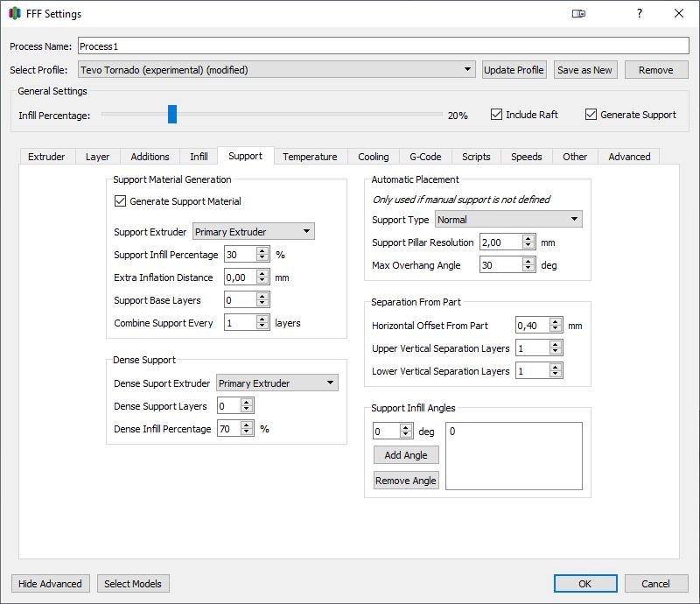Screen dimensions: 700x604
Task: Open the Other tab
Action: 575,157
